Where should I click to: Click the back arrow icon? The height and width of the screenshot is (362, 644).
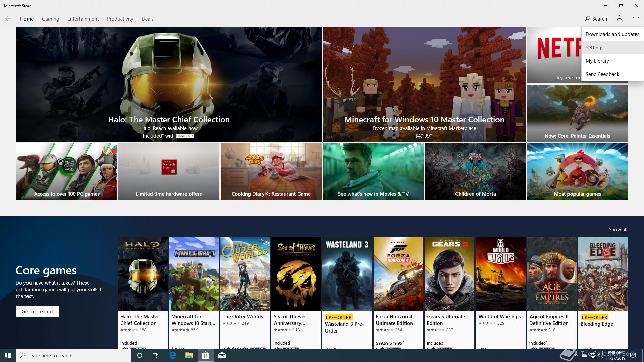pyautogui.click(x=8, y=19)
